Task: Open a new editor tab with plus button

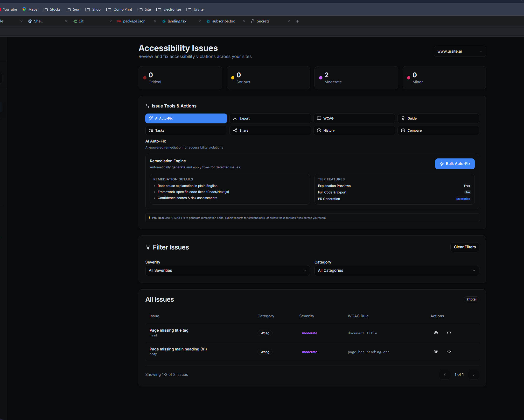Action: (x=297, y=21)
